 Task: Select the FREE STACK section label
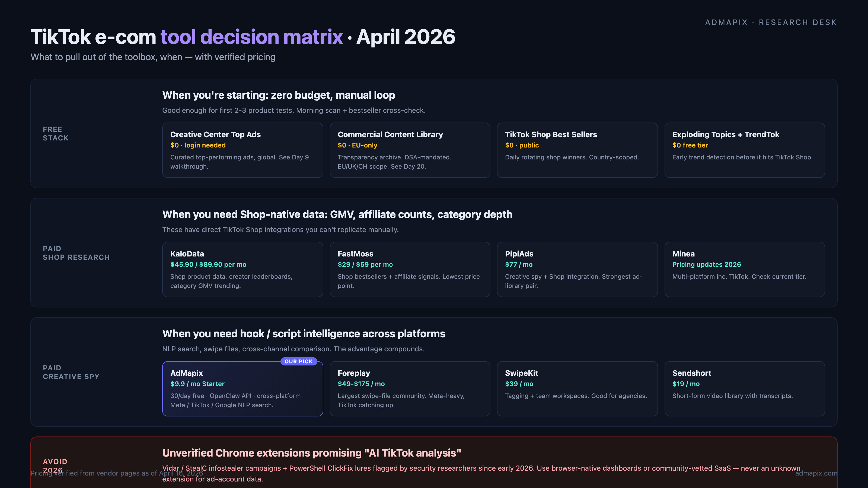(56, 133)
